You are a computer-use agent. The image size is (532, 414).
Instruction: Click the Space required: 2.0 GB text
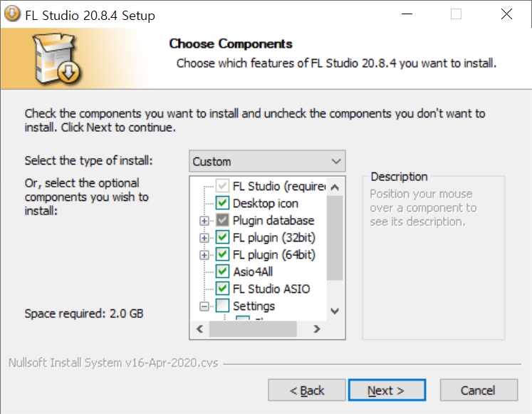pyautogui.click(x=84, y=314)
